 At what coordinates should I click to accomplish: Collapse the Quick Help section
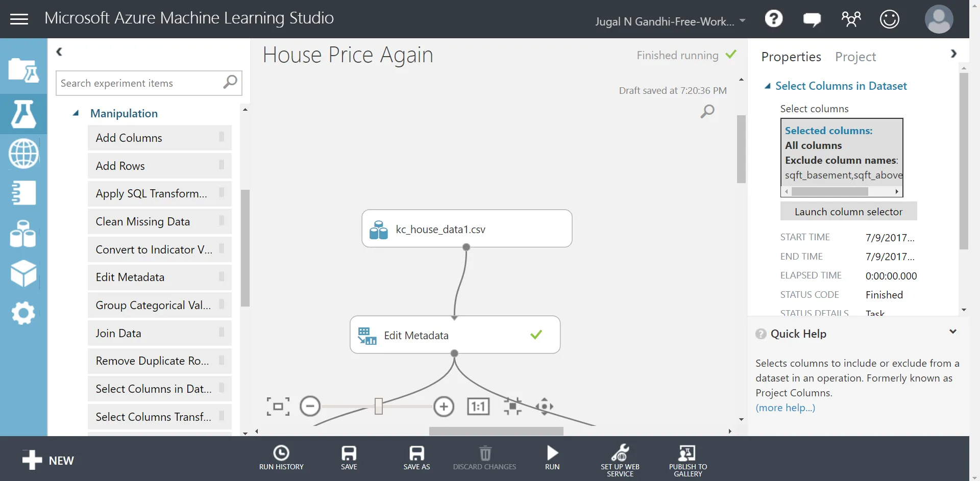952,332
